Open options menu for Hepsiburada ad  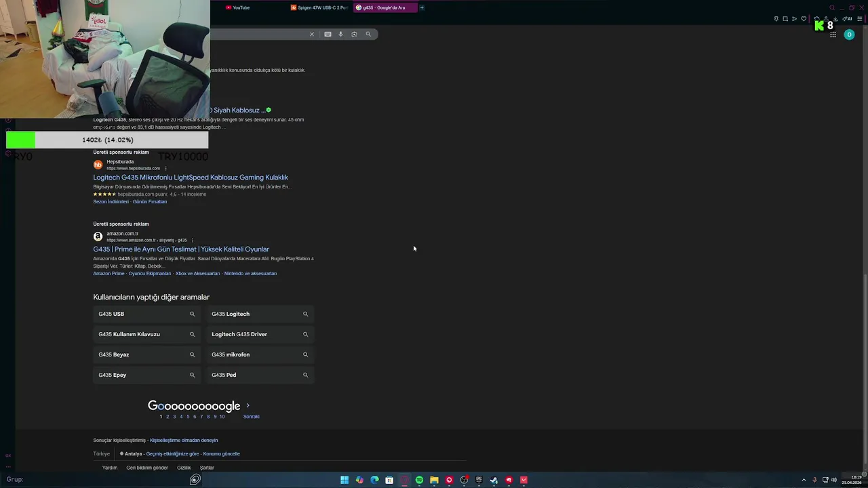coord(165,168)
